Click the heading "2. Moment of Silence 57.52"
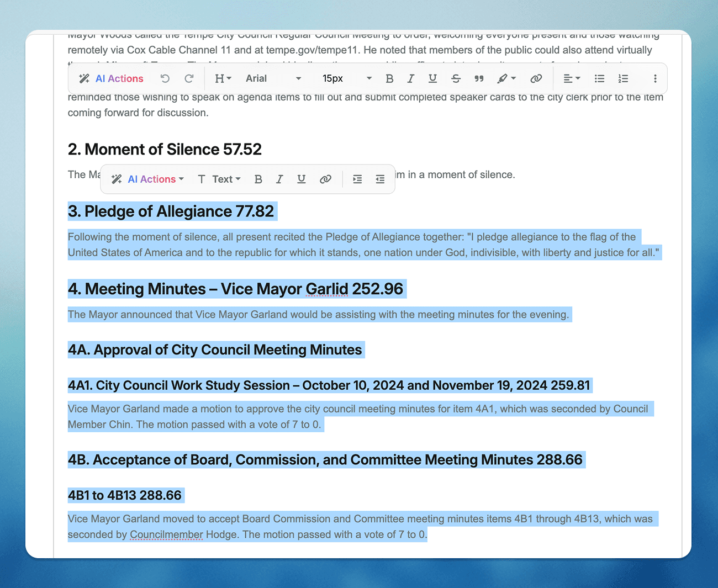Viewport: 718px width, 588px height. 165,149
